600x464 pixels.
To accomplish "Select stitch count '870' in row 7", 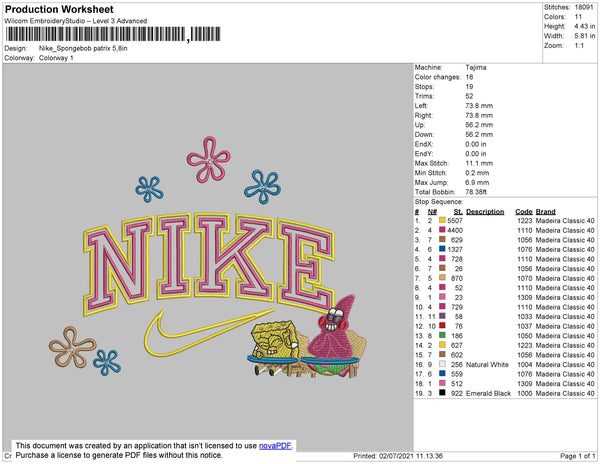I will [457, 278].
